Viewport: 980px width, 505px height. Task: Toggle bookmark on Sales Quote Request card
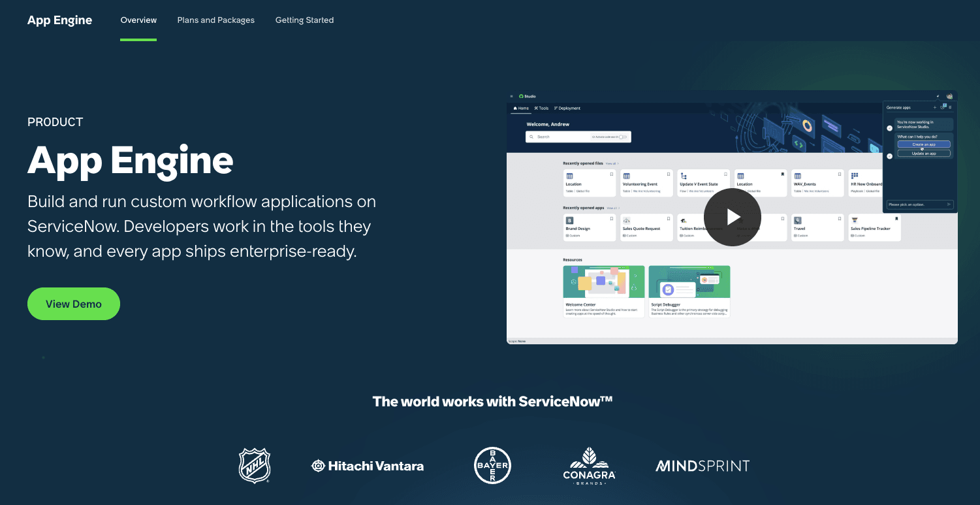click(669, 219)
